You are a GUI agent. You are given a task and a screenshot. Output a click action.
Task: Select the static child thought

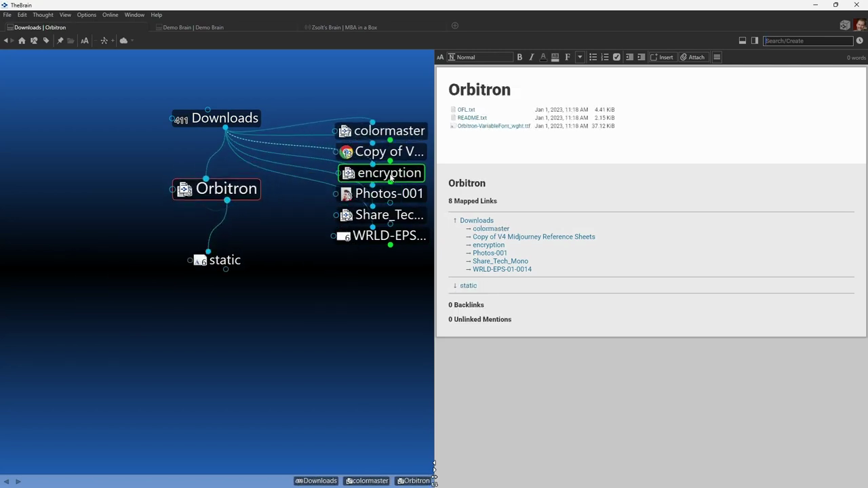(217, 260)
